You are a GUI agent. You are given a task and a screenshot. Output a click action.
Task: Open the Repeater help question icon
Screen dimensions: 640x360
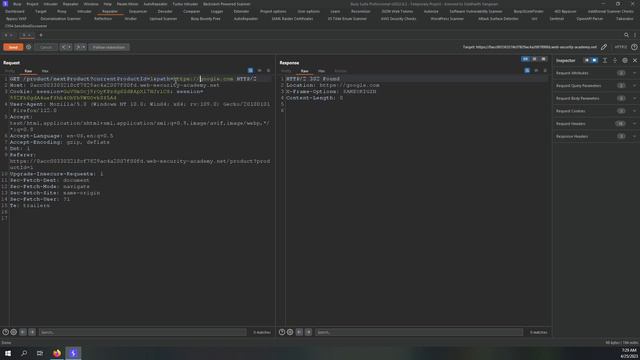[634, 47]
